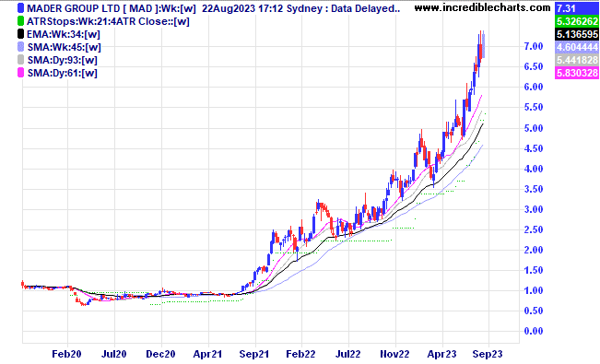Open the www.incrediblecharts.com link

[x=483, y=7]
